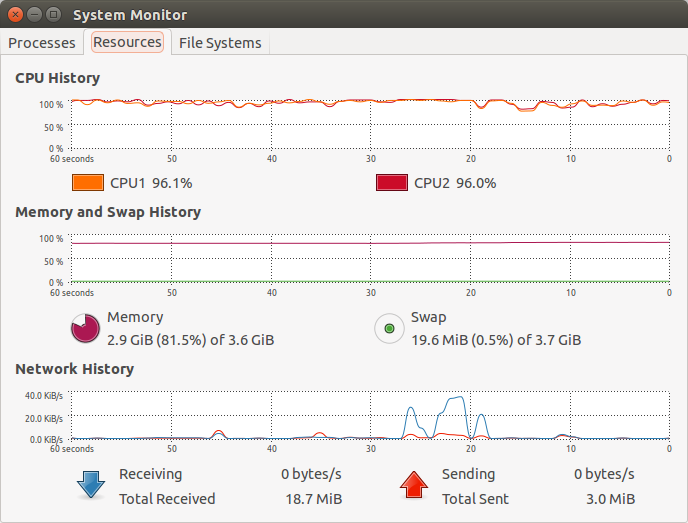Image resolution: width=688 pixels, height=523 pixels.
Task: Click the CPU2 96.0% label
Action: [455, 183]
